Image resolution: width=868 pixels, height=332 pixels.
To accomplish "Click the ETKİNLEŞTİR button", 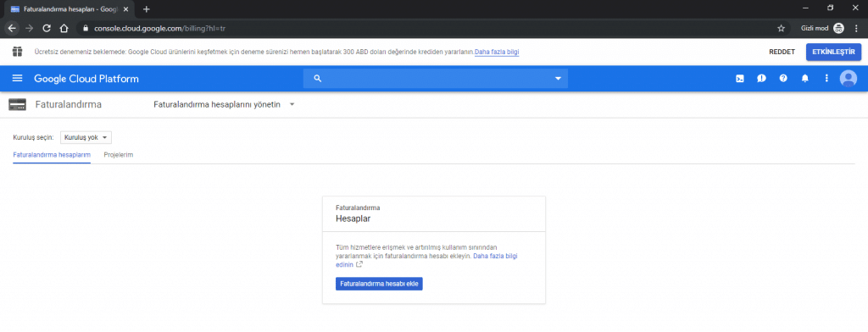I will coord(834,52).
